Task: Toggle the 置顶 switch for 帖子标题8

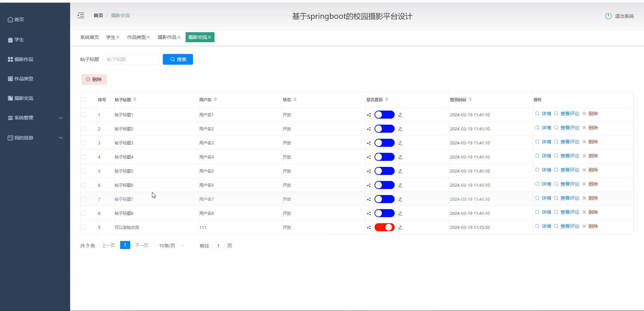Action: pos(384,213)
